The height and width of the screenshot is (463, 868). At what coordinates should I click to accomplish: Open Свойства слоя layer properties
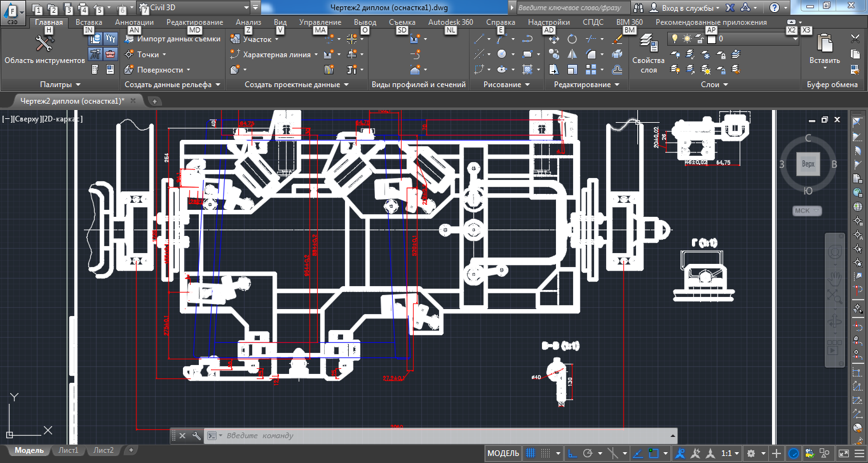coord(648,53)
